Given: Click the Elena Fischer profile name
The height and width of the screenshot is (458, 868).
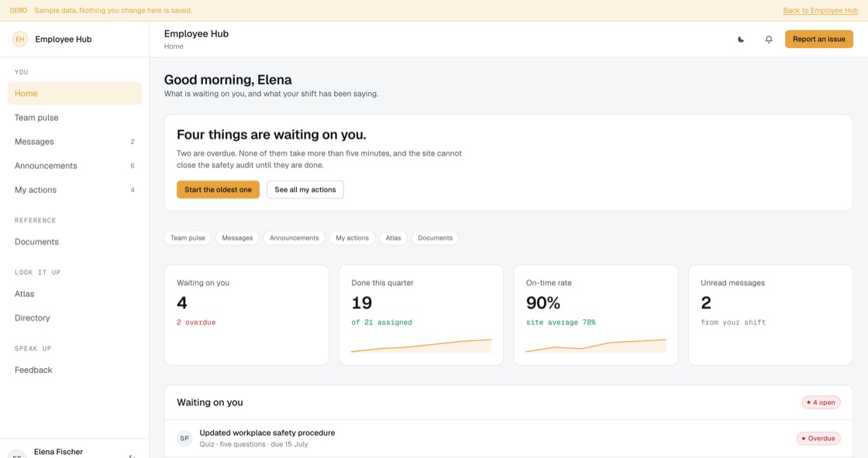Looking at the screenshot, I should [x=58, y=452].
